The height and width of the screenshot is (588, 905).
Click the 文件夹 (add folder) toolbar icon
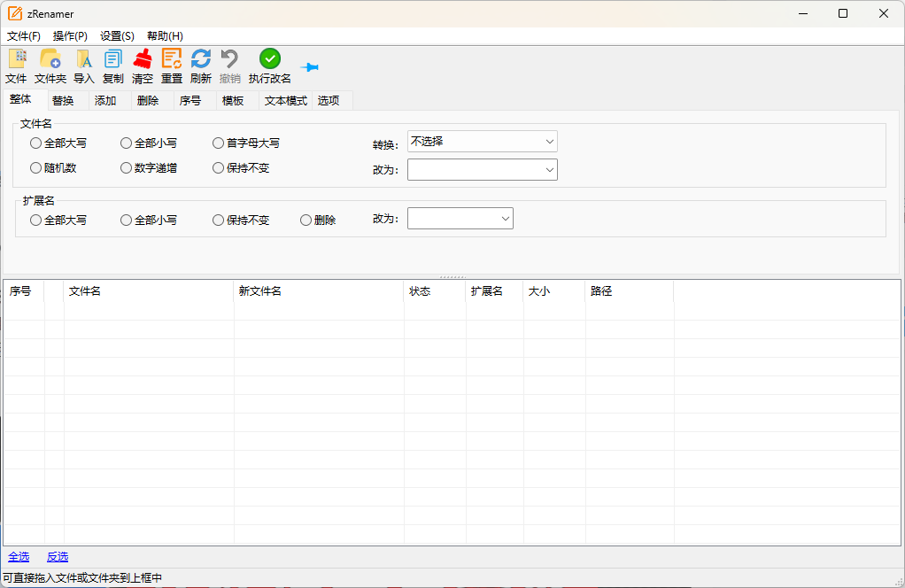[50, 59]
